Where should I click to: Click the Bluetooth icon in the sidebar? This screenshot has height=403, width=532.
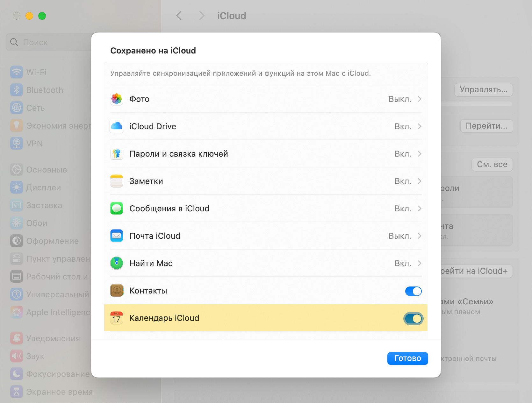point(17,90)
